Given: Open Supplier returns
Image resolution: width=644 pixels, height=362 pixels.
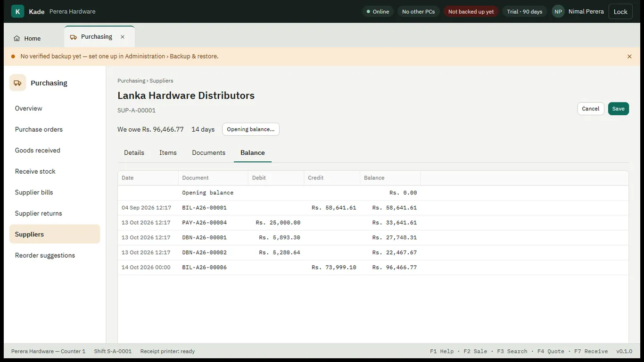Looking at the screenshot, I should (x=55, y=213).
